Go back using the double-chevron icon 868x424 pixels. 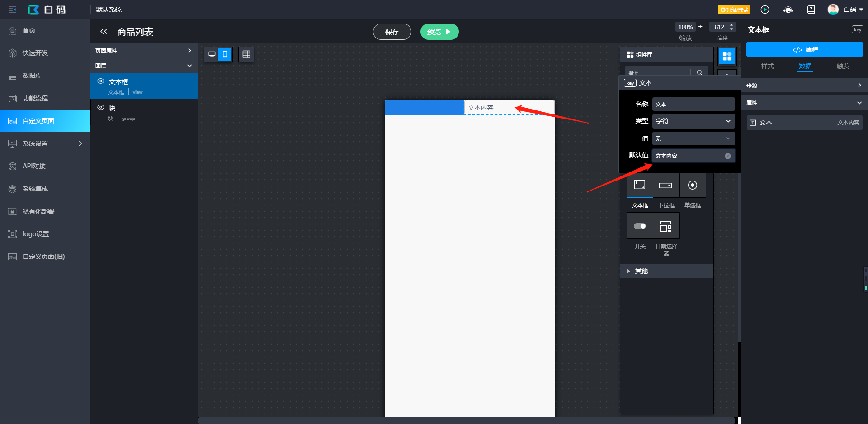(x=104, y=31)
